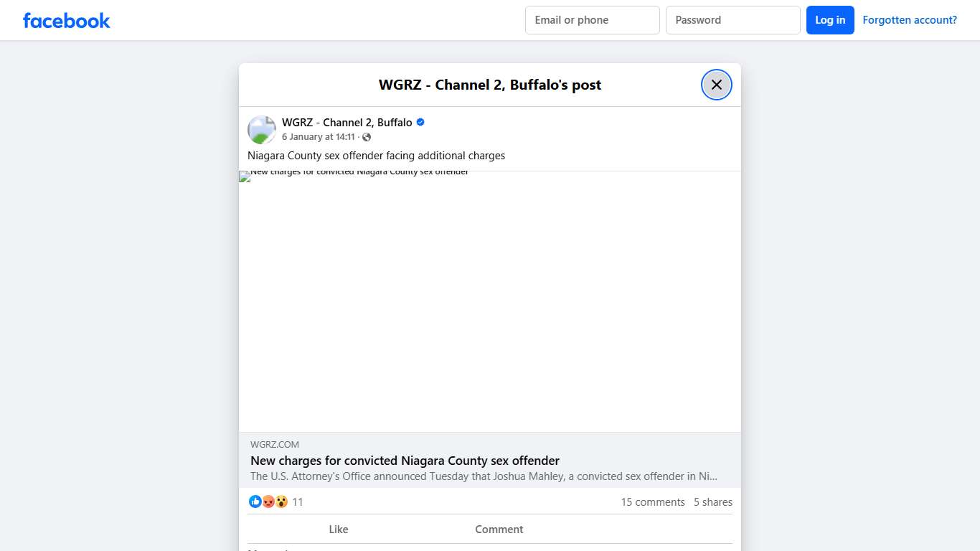Image resolution: width=980 pixels, height=551 pixels.
Task: View the 15 comments
Action: pyautogui.click(x=653, y=502)
